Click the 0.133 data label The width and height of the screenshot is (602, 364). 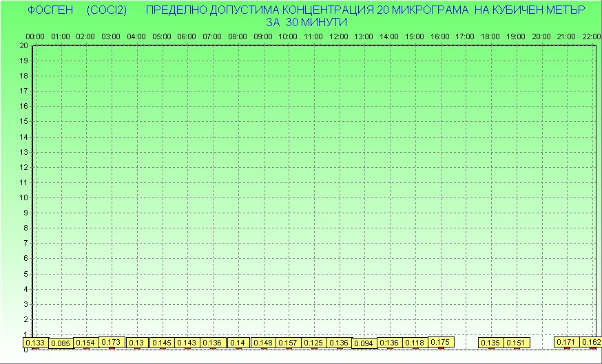tap(34, 343)
